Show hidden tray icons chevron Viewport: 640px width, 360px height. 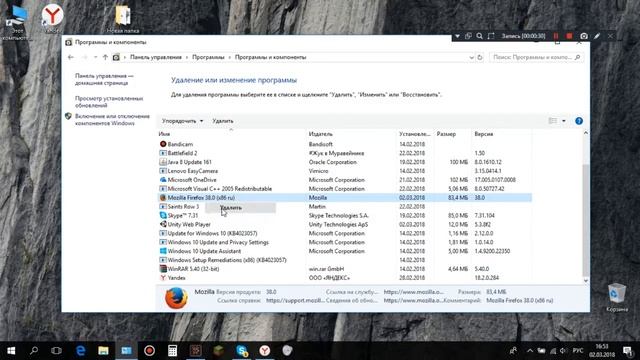[x=530, y=351]
